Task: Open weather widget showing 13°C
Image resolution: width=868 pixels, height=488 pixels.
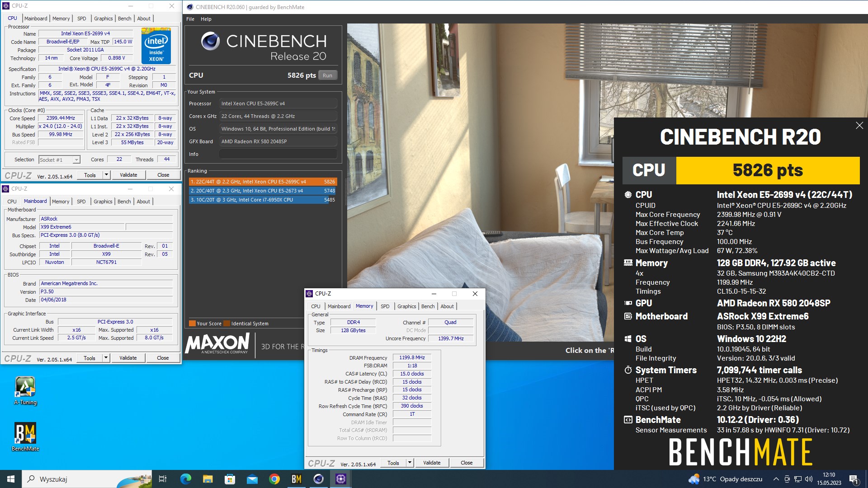Action: click(x=726, y=479)
